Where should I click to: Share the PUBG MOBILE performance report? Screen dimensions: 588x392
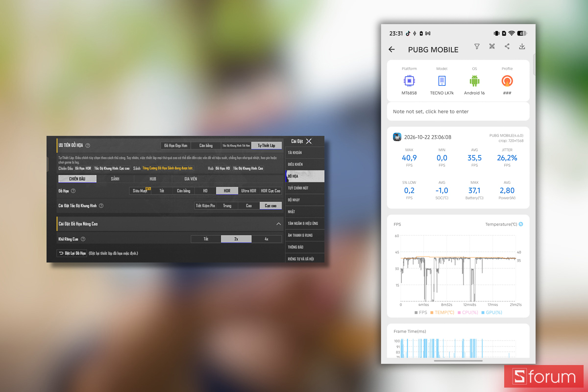(507, 47)
